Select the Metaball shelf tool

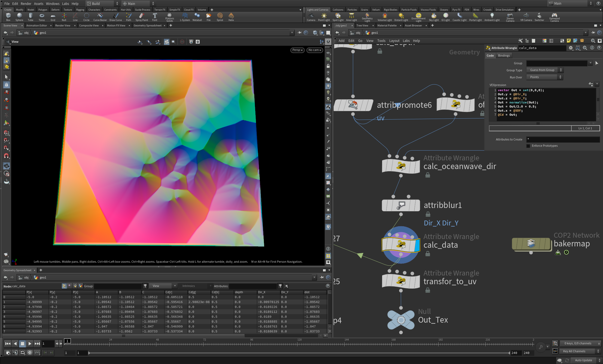197,17
